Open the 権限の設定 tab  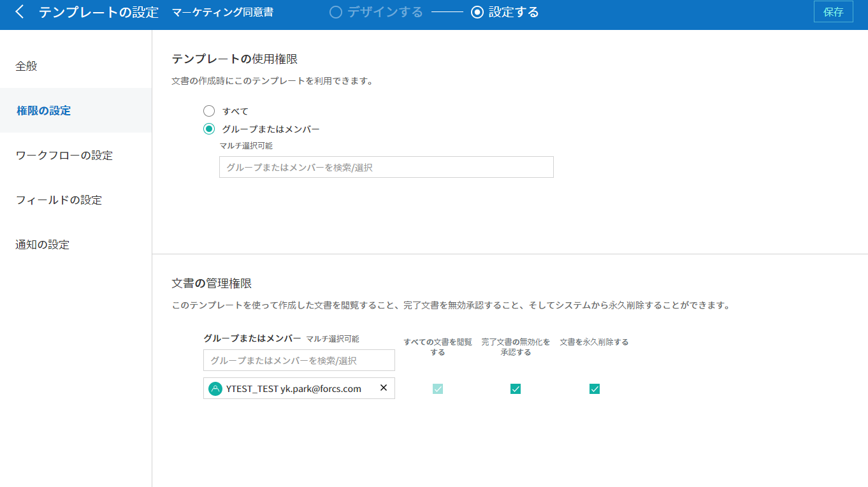(x=76, y=110)
